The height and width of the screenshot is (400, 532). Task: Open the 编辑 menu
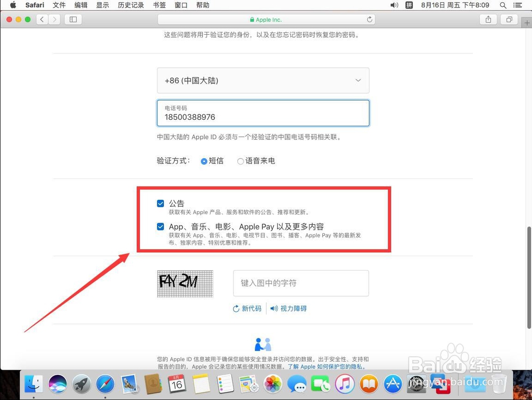click(x=81, y=5)
